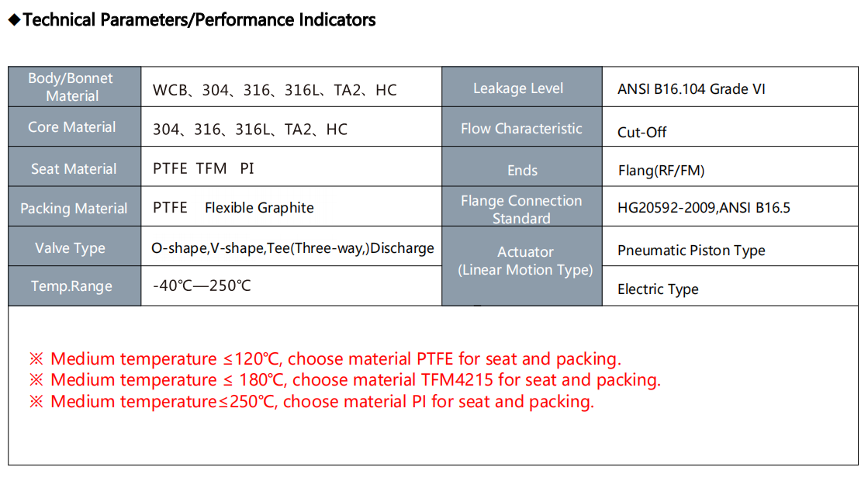This screenshot has height=481, width=868.
Task: Click the Flow Characteristic label cell
Action: (521, 129)
